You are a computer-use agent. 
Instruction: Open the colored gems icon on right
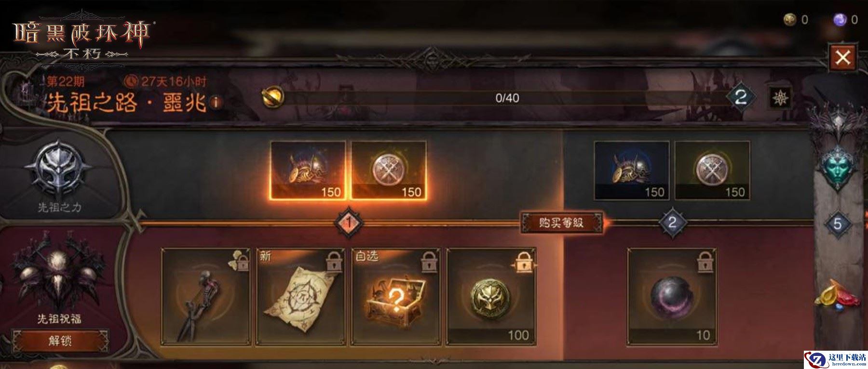click(x=838, y=293)
